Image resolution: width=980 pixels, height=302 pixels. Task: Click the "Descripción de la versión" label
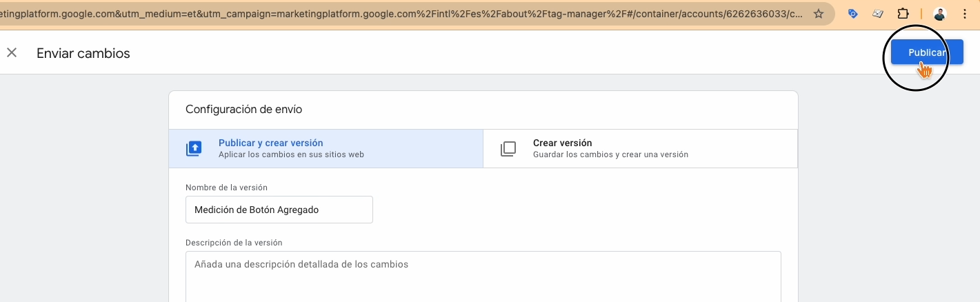point(234,243)
